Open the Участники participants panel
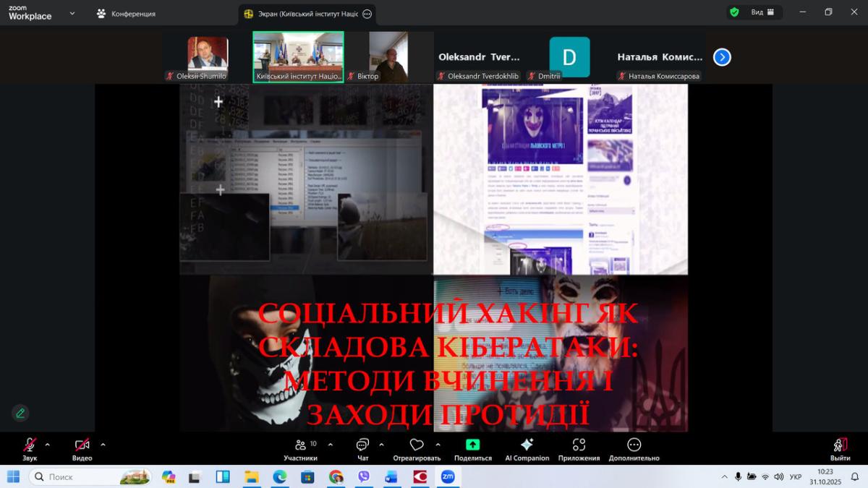 [x=301, y=449]
